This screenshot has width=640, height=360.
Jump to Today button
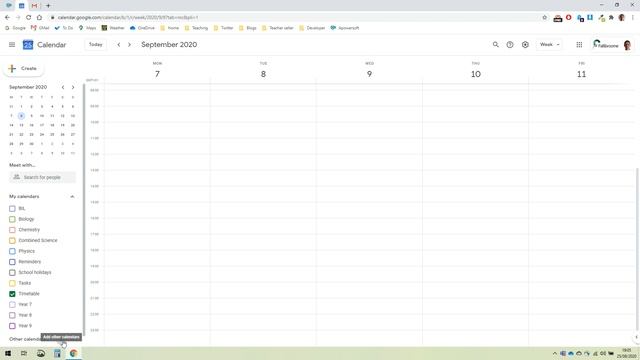tap(96, 44)
